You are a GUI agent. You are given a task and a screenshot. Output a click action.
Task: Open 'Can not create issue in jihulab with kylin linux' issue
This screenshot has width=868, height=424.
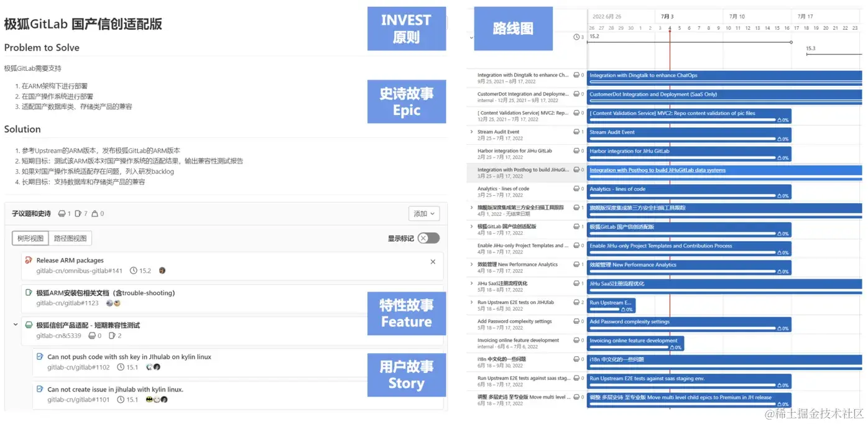tap(116, 389)
